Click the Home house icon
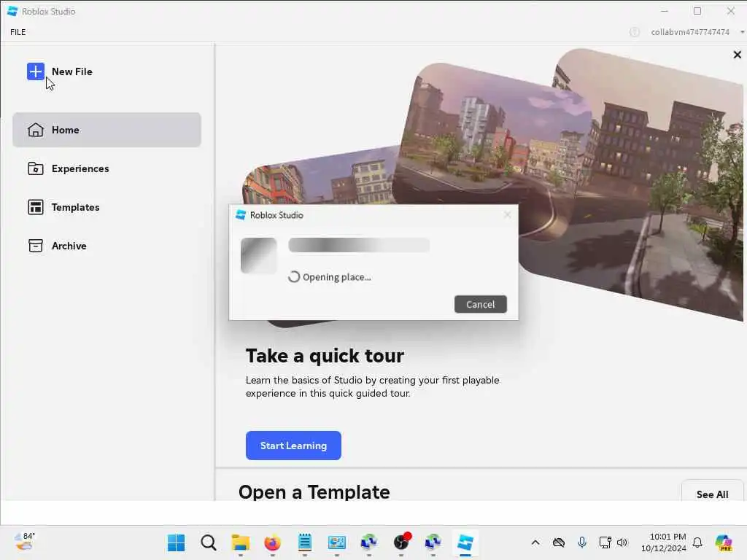Screen dimensions: 747x560 [36, 130]
